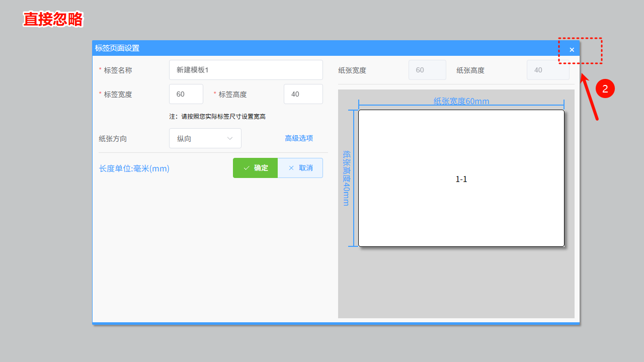Screen dimensions: 644x362
Task: Click the 长度单位:毫米(mm) text
Action: click(x=134, y=168)
